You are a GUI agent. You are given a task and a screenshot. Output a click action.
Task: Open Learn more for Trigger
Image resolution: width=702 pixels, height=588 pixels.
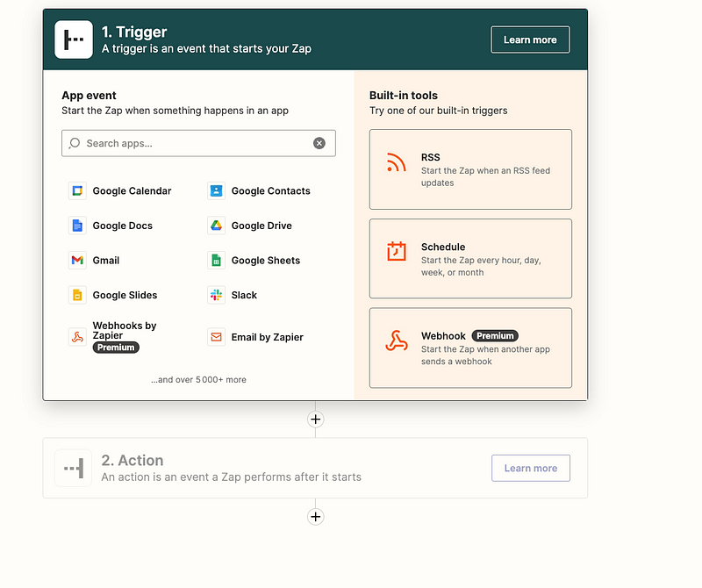click(530, 39)
